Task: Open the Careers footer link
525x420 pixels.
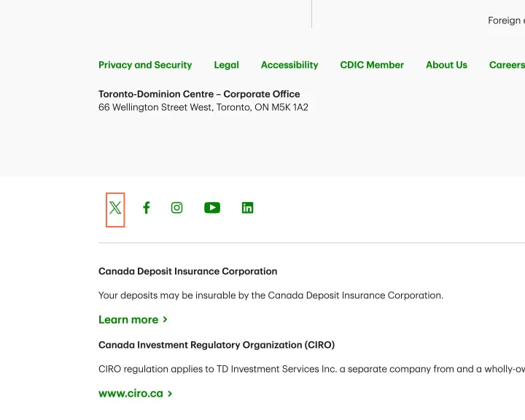Action: coord(507,65)
